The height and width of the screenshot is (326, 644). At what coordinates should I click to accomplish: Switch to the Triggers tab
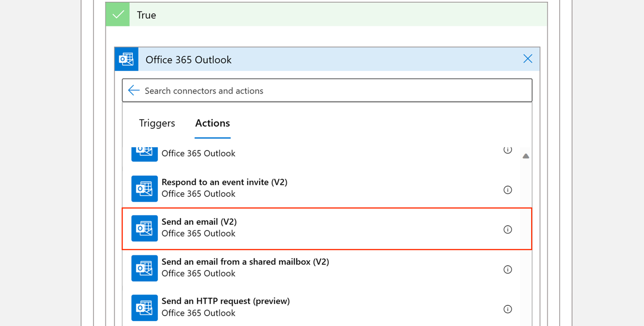(157, 123)
